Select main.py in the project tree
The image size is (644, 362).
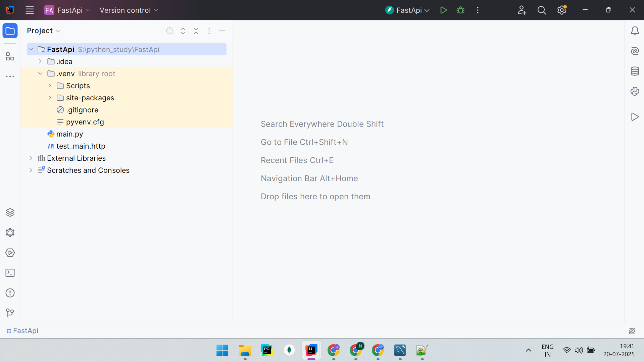click(69, 134)
